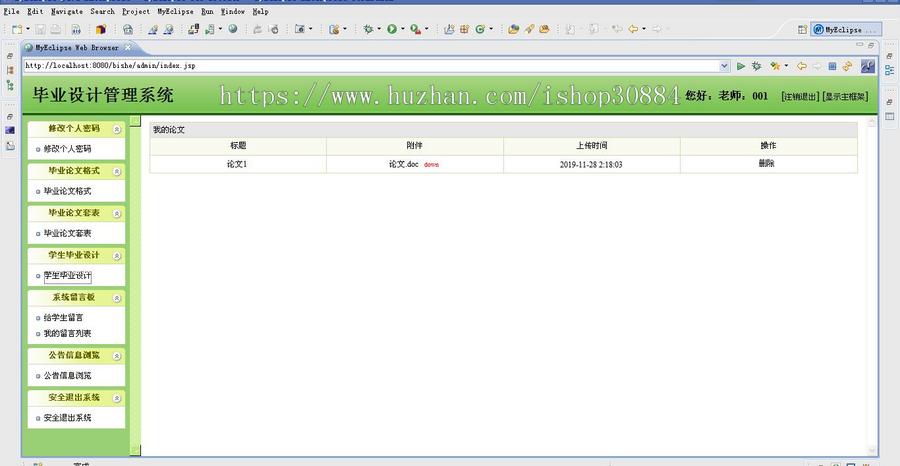This screenshot has width=900, height=466.
Task: Collapse the 公告信息浏览 section chevron
Action: click(117, 356)
